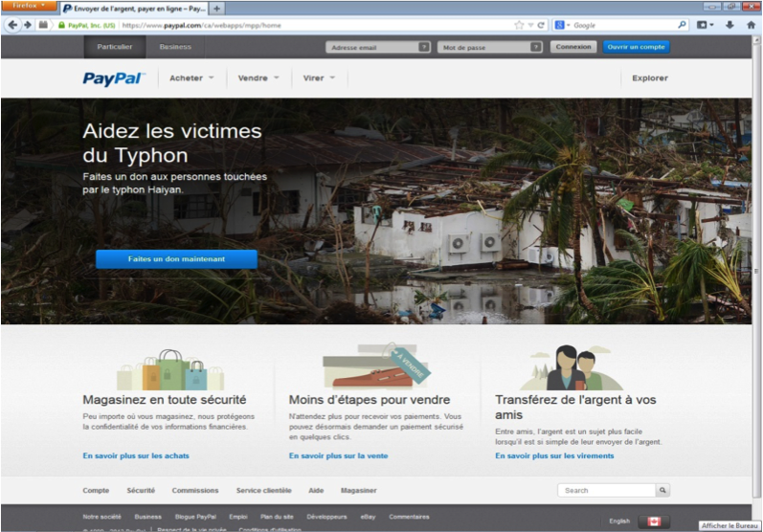Click the browser back arrow
763x532 pixels.
(13, 25)
